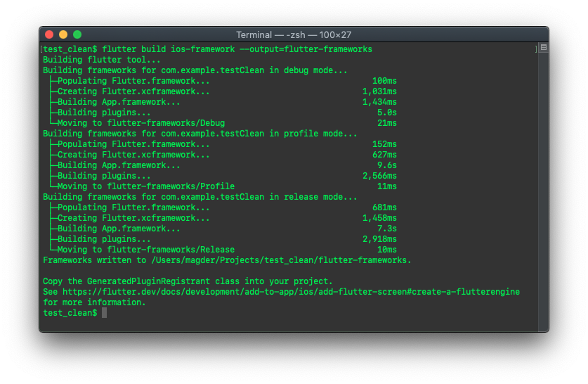Click the cursor block after the last 'test_clean$' prompt
Viewport: 588px width, 384px height.
coord(104,313)
